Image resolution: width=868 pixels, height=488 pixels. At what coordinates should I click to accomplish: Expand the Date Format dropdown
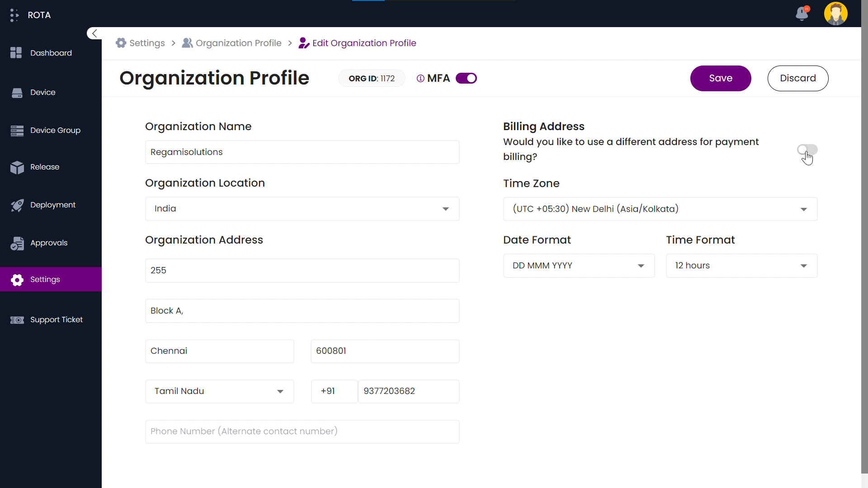579,266
